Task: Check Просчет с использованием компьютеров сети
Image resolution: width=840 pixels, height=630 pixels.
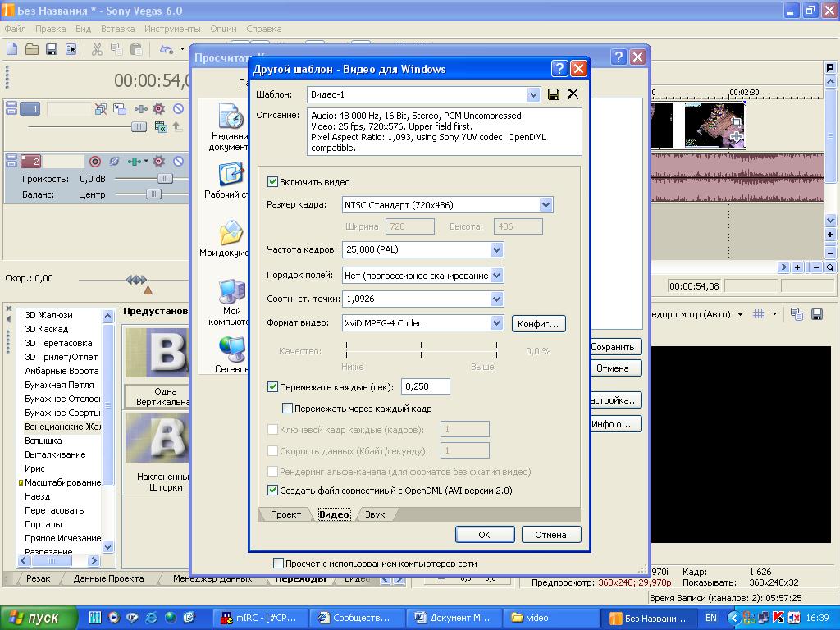Action: coord(278,563)
